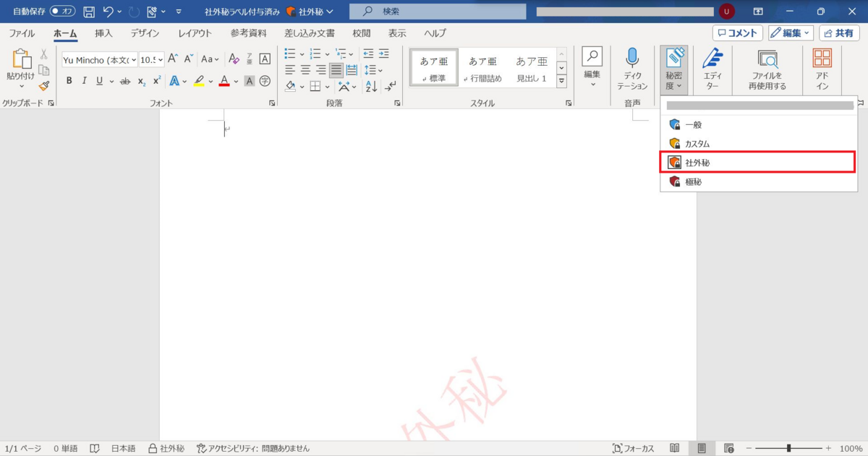The image size is (868, 456).
Task: Expand the styles gallery More arrow
Action: [x=562, y=81]
